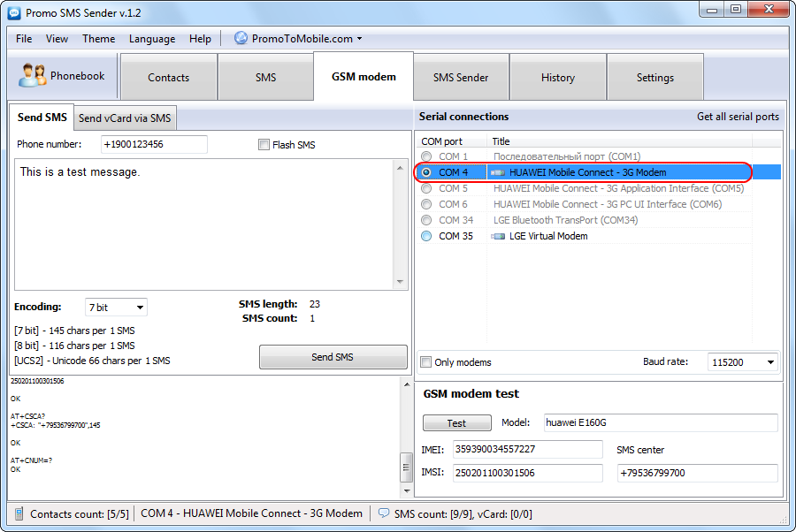Click the HUAWEI 3G Application Interface row text

point(618,188)
